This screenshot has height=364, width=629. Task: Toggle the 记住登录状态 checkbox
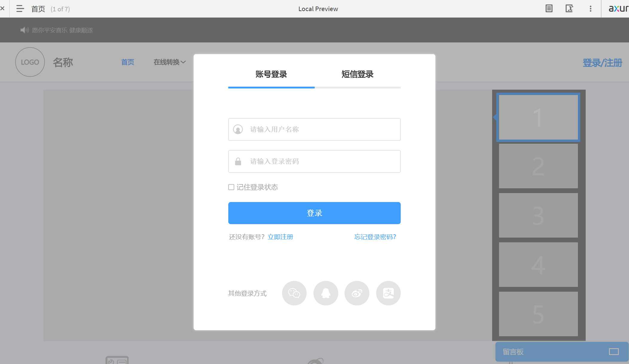(x=231, y=187)
